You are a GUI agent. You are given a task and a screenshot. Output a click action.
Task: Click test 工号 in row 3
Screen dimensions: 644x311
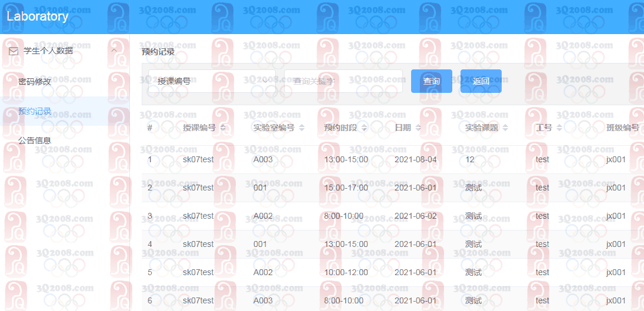point(543,216)
